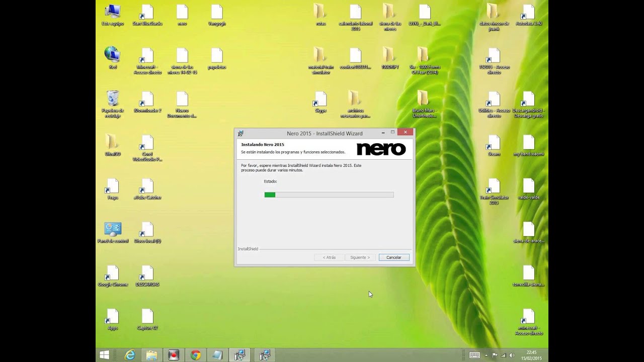Select the calendario laboral 2015 file
The image size is (644, 362).
356,18
